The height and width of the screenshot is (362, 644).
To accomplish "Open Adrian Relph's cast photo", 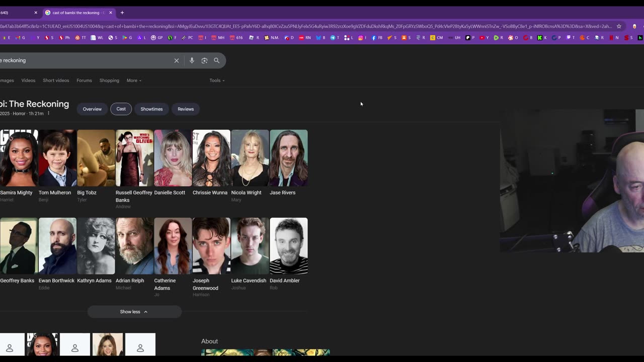I will point(134,246).
